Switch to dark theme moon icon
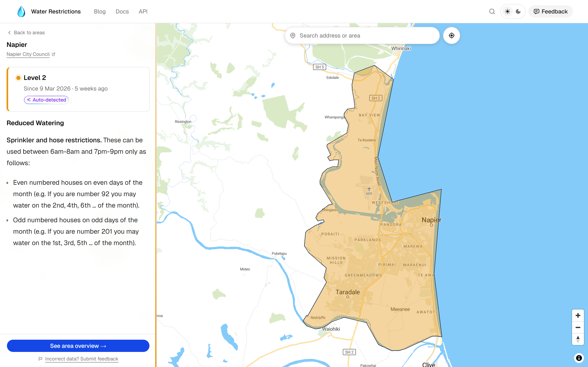This screenshot has height=367, width=588. tap(518, 11)
